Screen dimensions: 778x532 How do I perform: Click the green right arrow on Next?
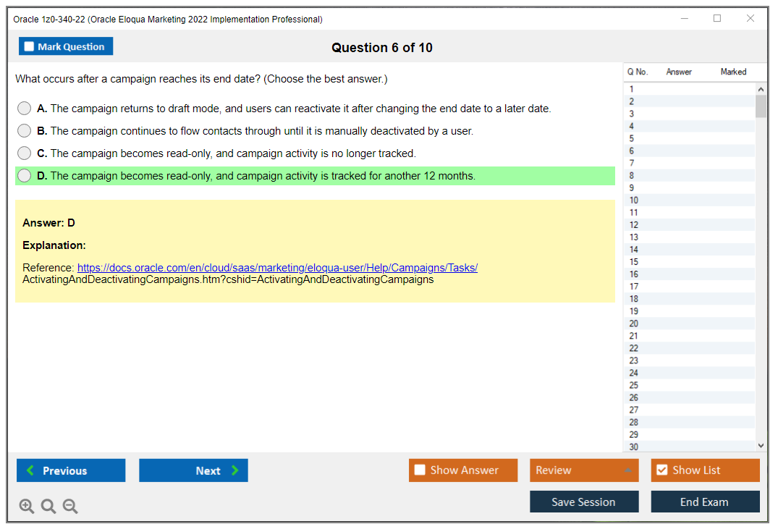[235, 470]
